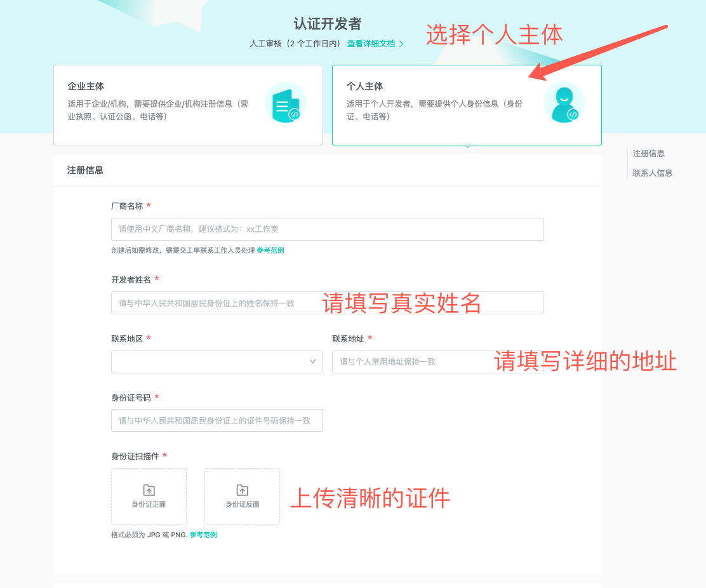706x588 pixels.
Task: Click 人工审核（2 个工作日内） text
Action: [296, 44]
